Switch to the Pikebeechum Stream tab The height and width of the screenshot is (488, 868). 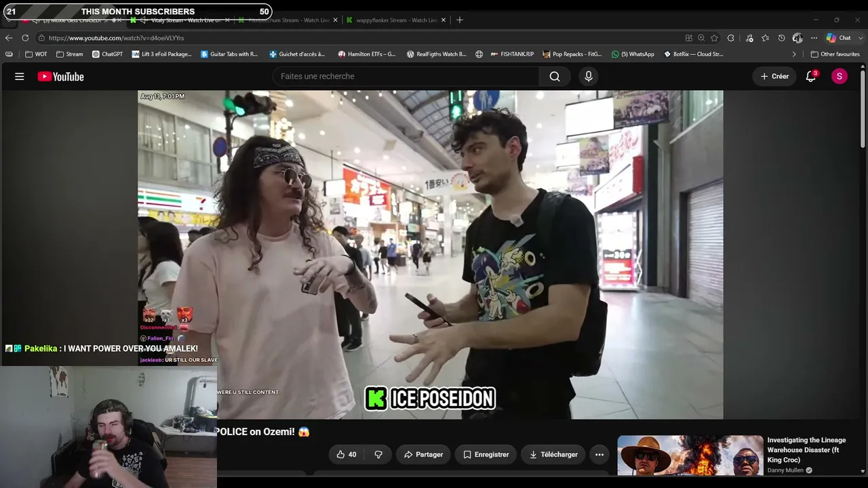288,20
